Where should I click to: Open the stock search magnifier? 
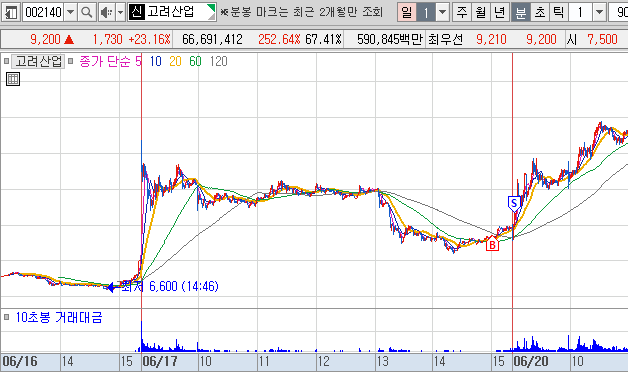point(86,12)
